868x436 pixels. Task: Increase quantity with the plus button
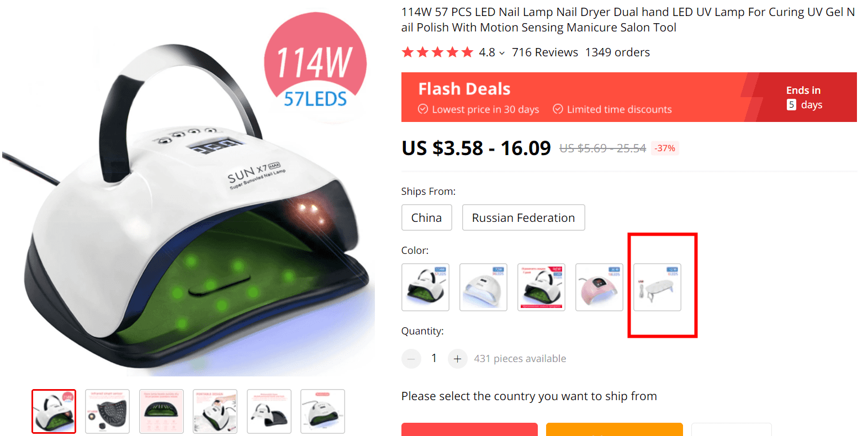[457, 359]
